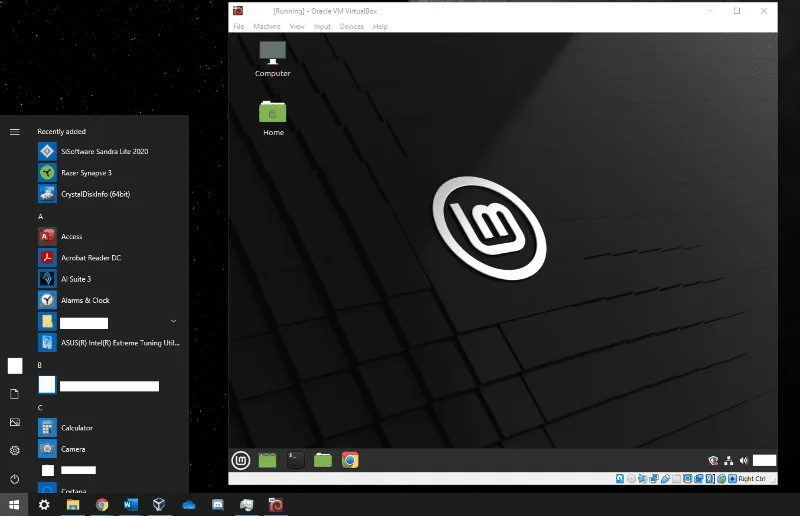Open the Input menu in VirtualBox

click(x=322, y=27)
